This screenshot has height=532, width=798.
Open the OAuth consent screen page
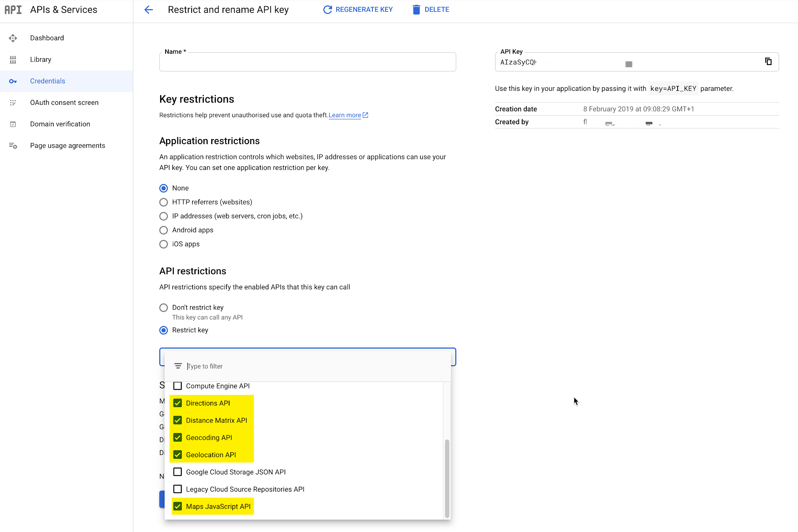(64, 102)
